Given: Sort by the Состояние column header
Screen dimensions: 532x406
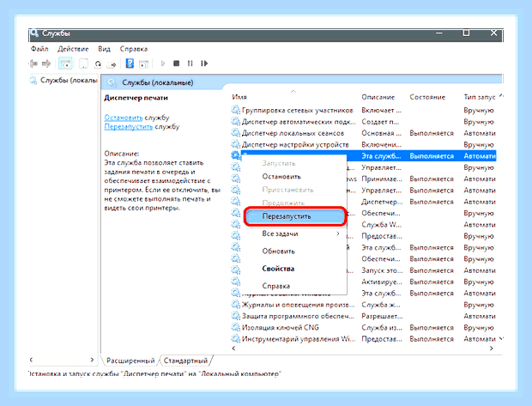Looking at the screenshot, I should point(427,97).
